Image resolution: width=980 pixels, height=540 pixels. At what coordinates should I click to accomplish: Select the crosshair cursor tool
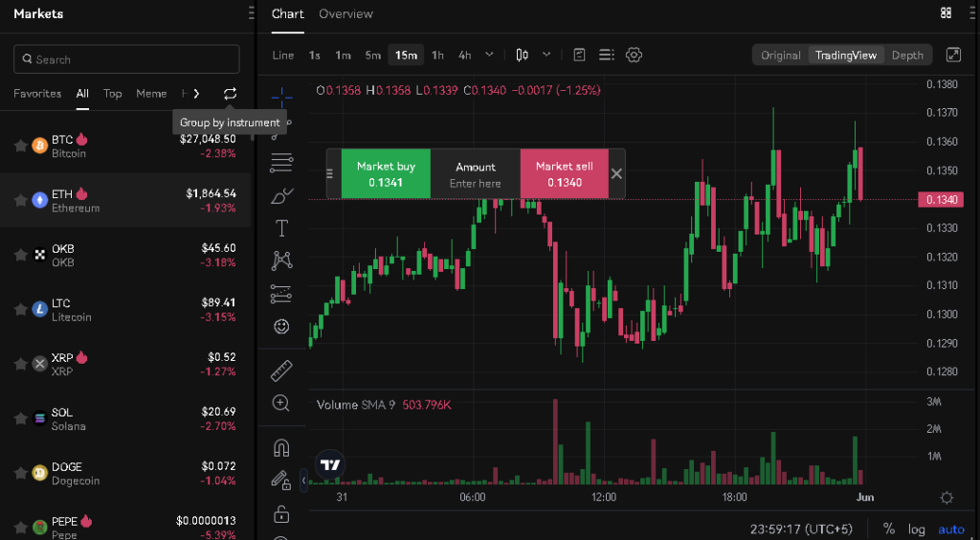pyautogui.click(x=281, y=97)
